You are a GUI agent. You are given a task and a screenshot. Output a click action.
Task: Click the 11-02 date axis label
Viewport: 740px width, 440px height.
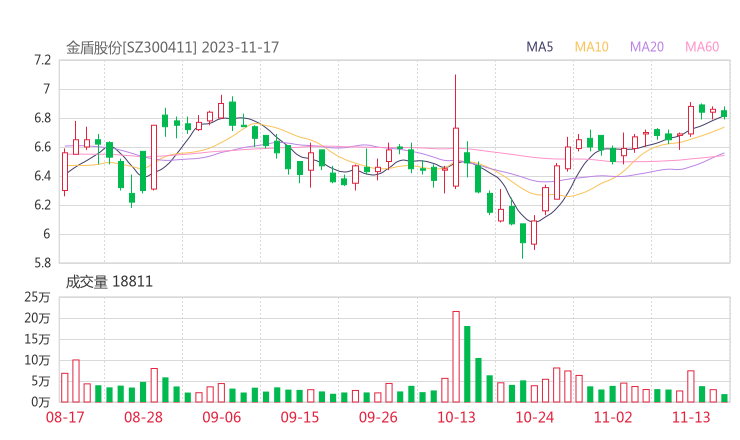coord(613,417)
